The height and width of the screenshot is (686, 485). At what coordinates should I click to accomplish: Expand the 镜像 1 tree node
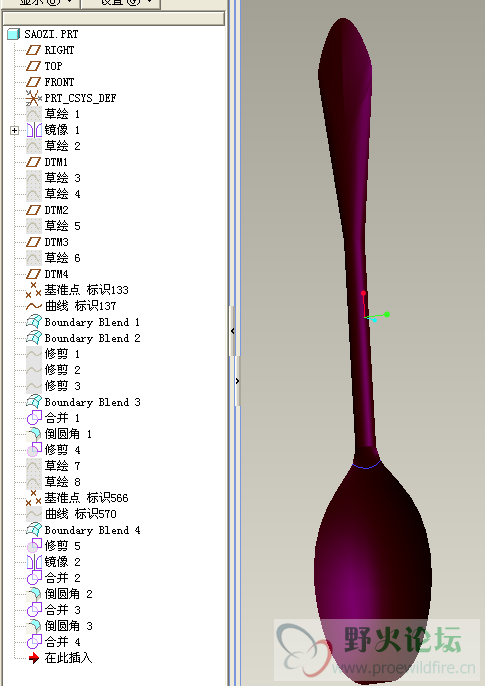[x=14, y=130]
